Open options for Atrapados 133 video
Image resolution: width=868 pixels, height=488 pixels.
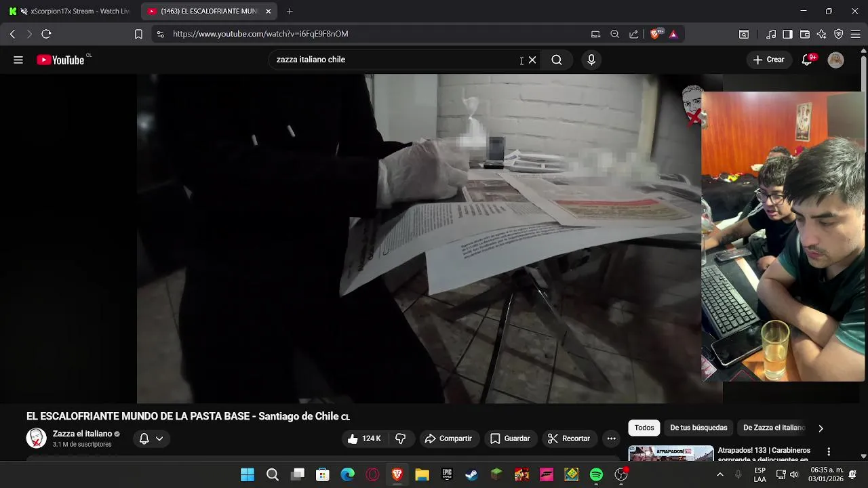(829, 451)
